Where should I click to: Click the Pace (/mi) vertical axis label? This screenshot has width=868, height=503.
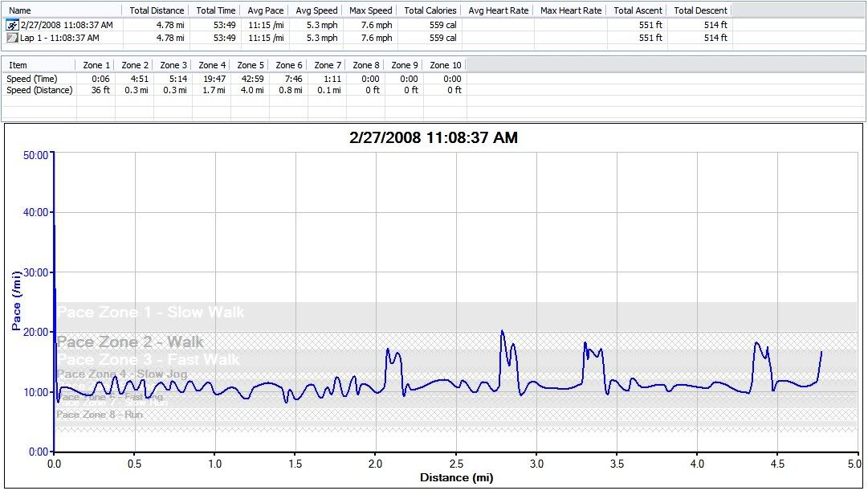click(x=16, y=302)
